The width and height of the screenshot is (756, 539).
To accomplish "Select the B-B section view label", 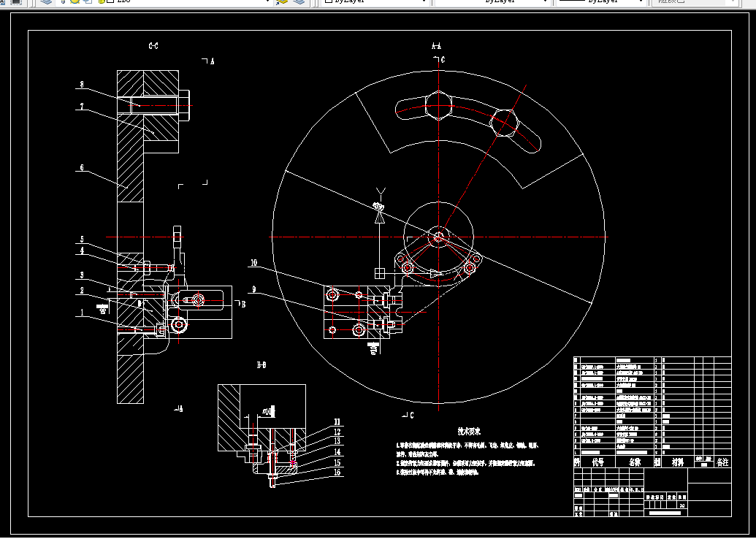I will point(261,365).
